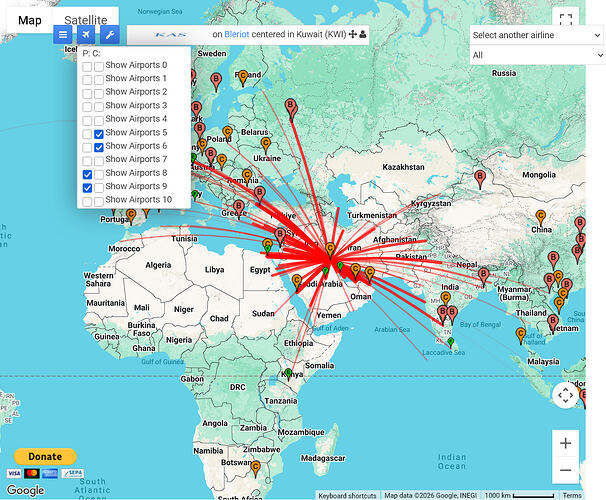Click the map zoom in plus button
This screenshot has width=606, height=500.
click(565, 443)
